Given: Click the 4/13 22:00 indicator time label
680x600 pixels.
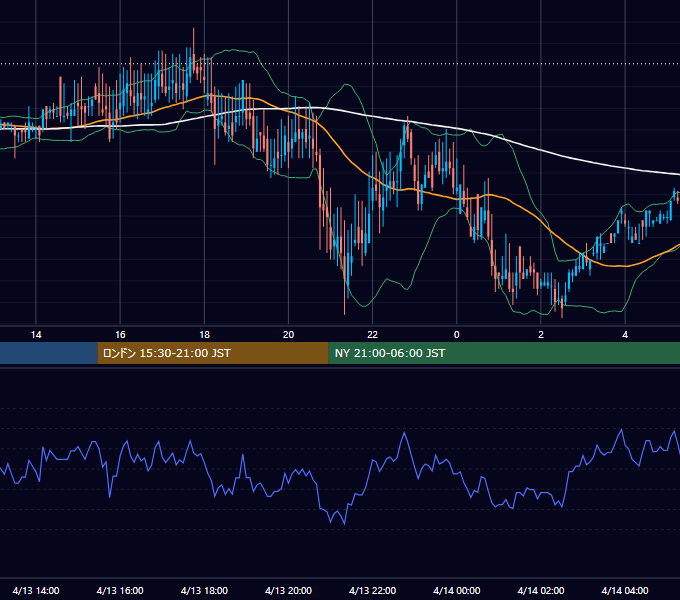Looking at the screenshot, I should (x=373, y=590).
